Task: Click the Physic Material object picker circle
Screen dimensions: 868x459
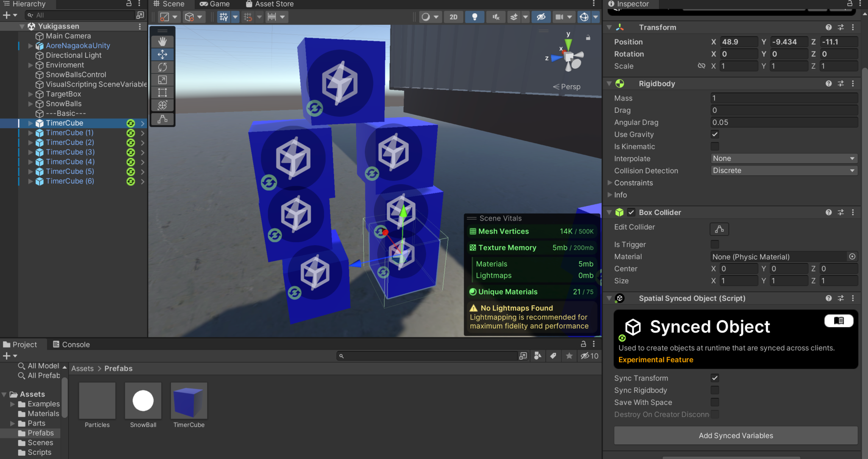Action: pos(852,257)
